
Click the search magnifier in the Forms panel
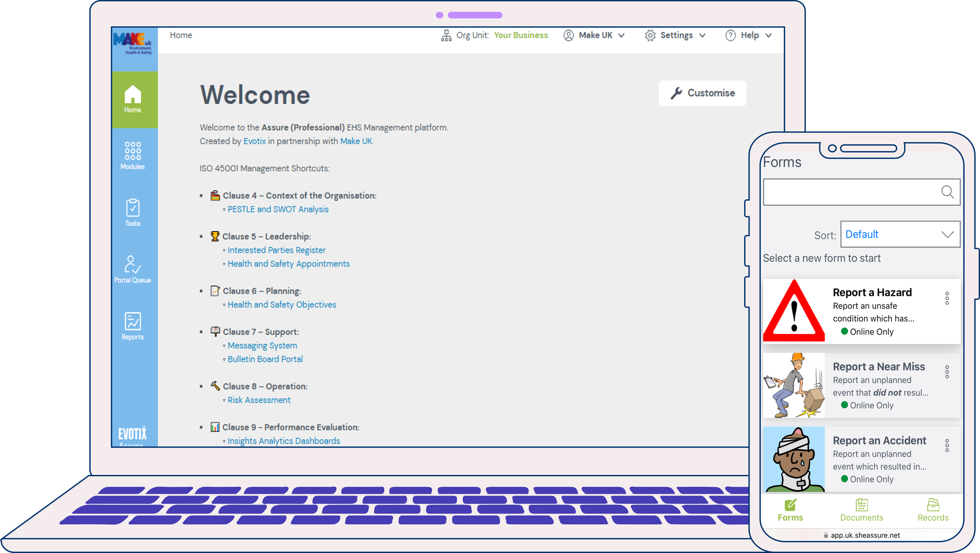948,192
